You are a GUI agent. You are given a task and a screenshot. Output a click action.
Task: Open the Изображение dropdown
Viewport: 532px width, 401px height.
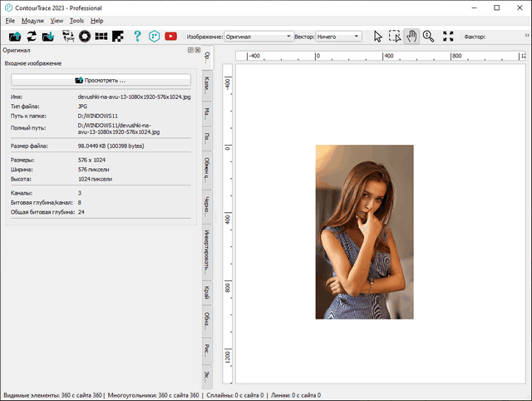[259, 37]
